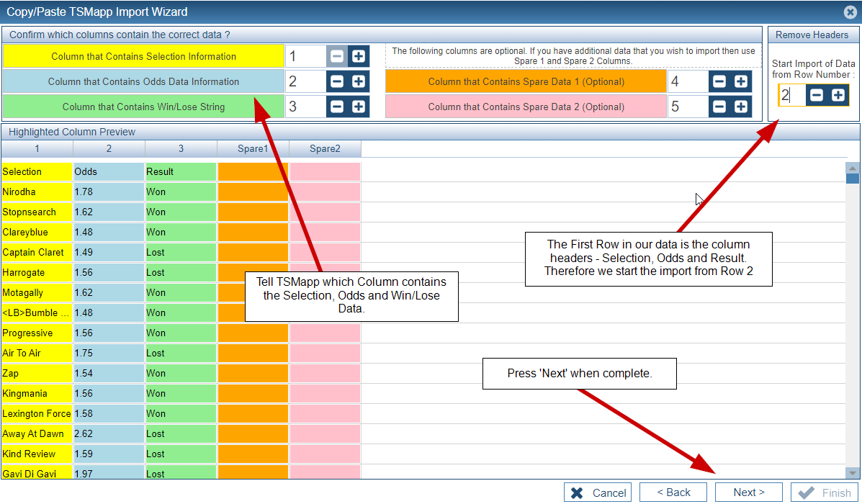
Task: Select the Spare2 column header
Action: tap(325, 148)
